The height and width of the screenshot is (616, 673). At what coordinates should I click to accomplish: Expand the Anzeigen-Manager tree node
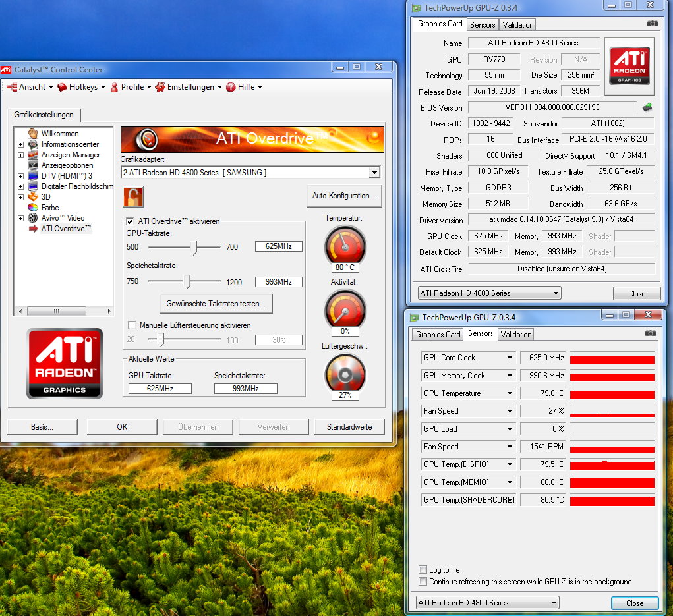[20, 155]
